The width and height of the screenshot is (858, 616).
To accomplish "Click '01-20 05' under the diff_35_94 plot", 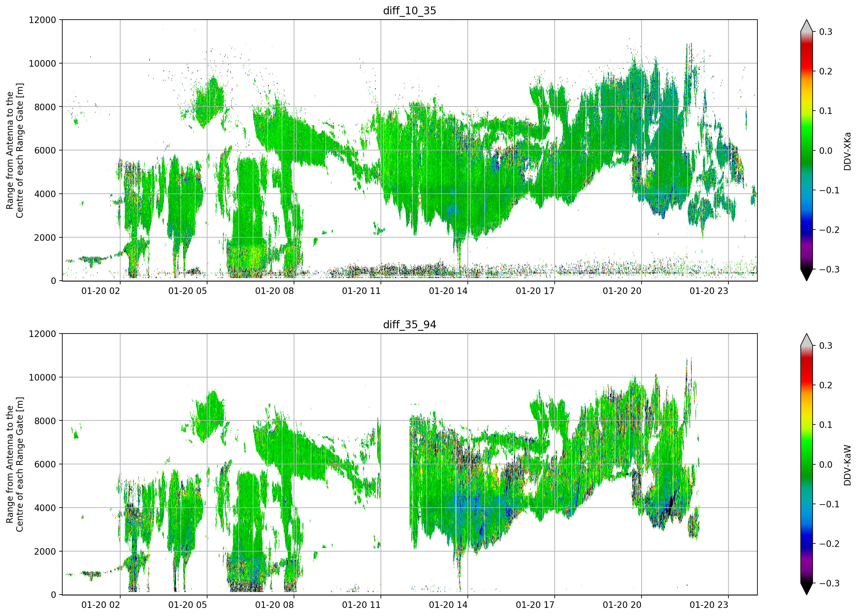I will click(188, 605).
